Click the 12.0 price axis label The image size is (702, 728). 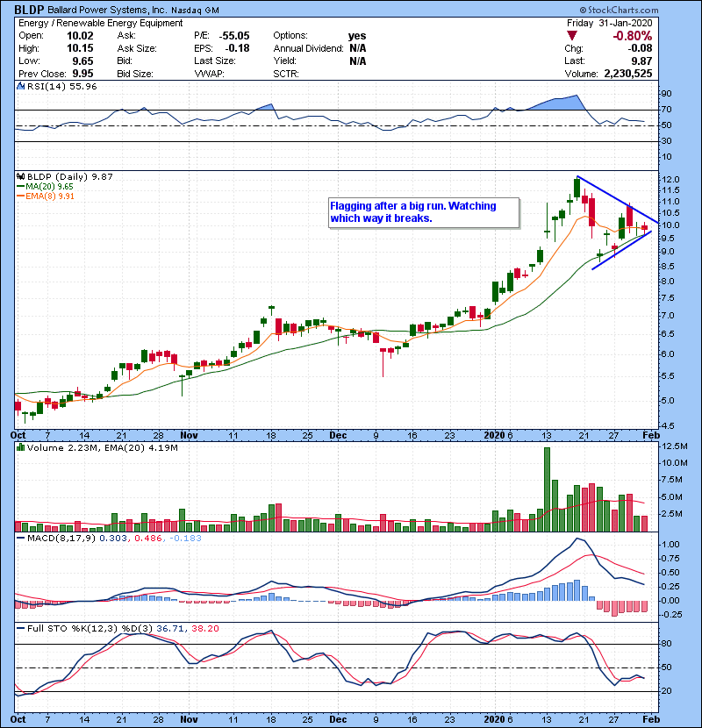coord(670,180)
